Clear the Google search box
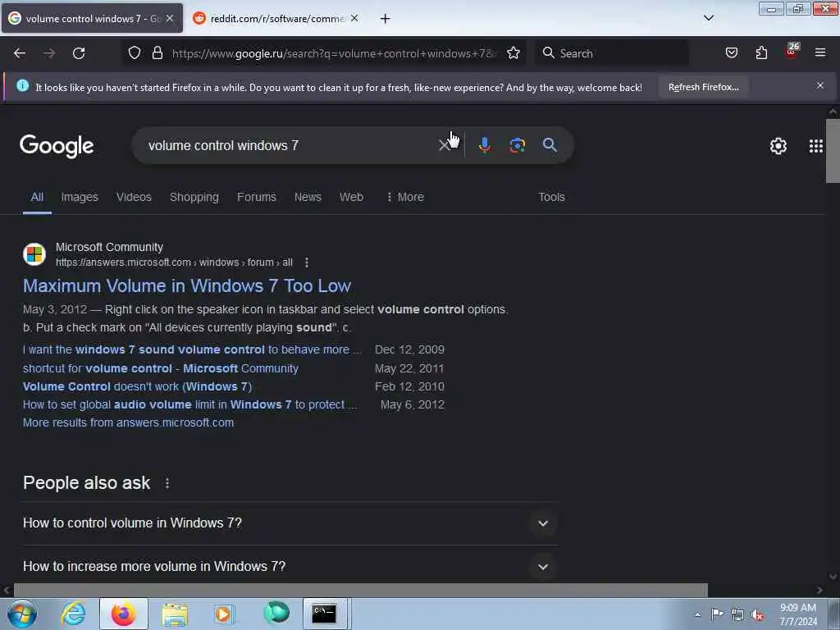 pos(444,145)
